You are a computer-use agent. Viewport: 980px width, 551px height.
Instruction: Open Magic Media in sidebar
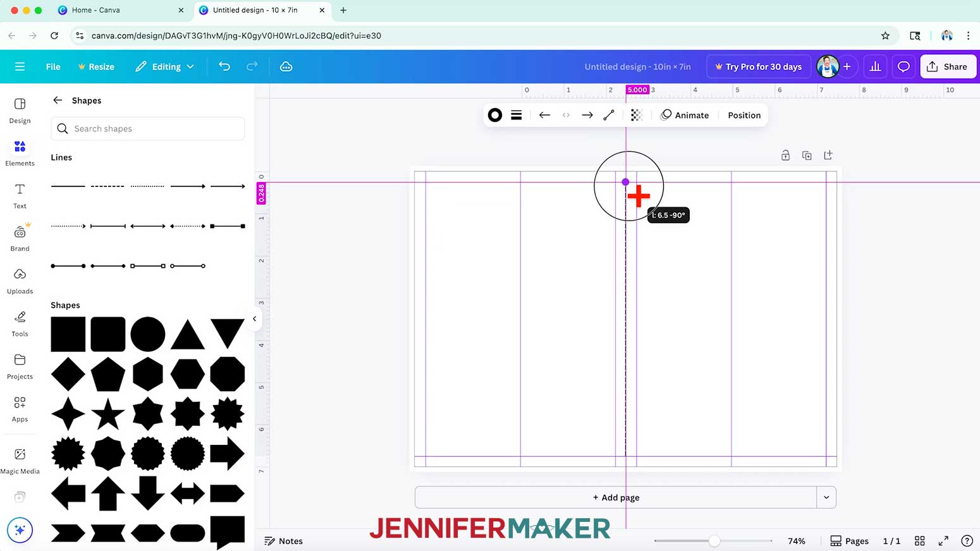[x=20, y=461]
